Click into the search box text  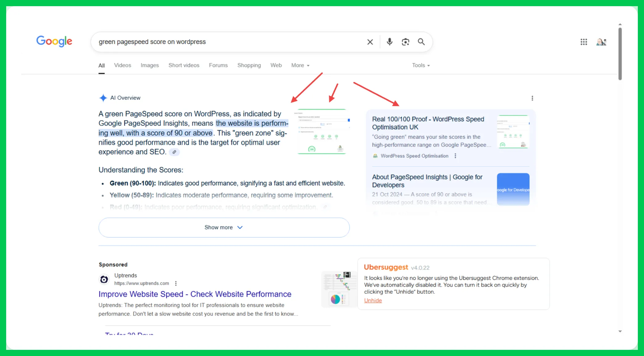pyautogui.click(x=152, y=42)
